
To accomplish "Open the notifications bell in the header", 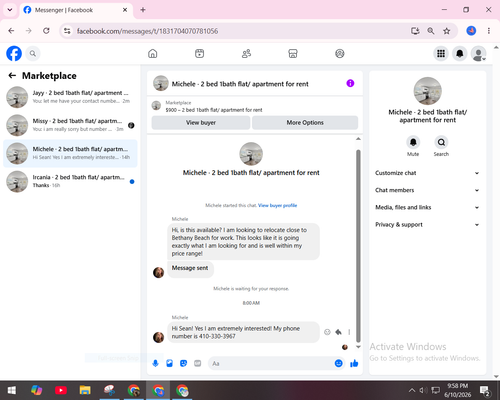I will [460, 53].
